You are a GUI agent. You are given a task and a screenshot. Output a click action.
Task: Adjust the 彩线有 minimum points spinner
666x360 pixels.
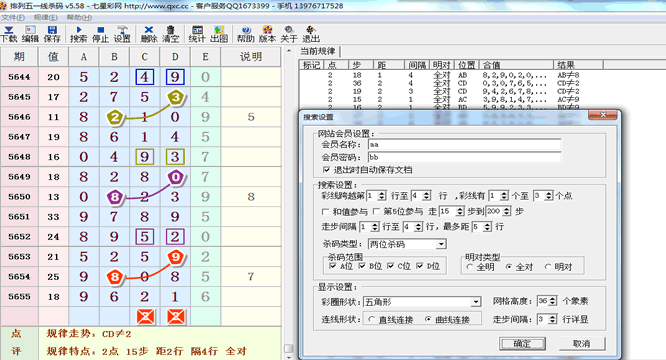pyautogui.click(x=504, y=196)
